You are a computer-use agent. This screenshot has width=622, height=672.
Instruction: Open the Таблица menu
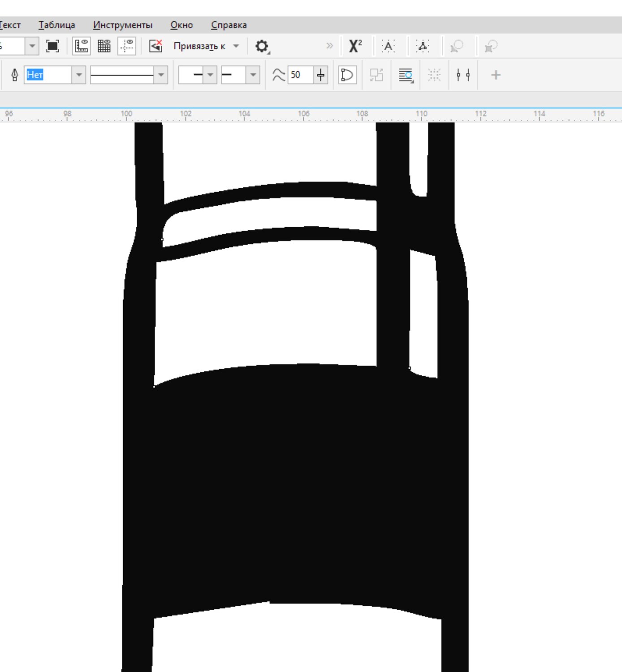(56, 25)
